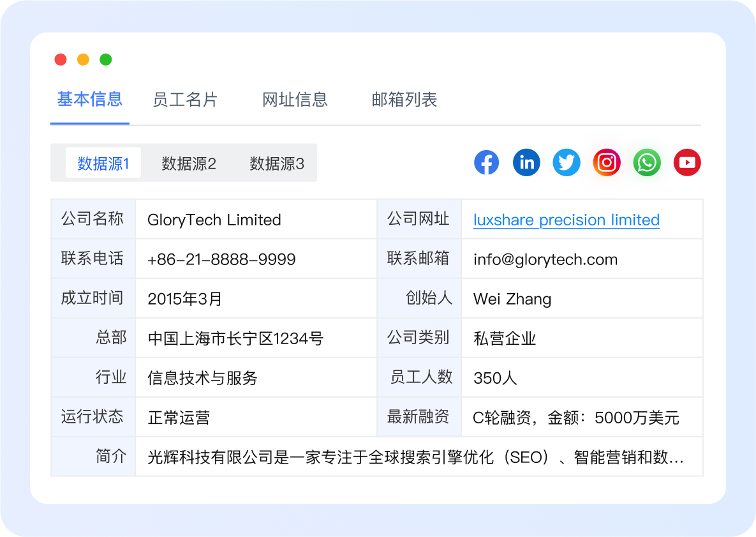Switch to the 网址信息 tab

(295, 100)
